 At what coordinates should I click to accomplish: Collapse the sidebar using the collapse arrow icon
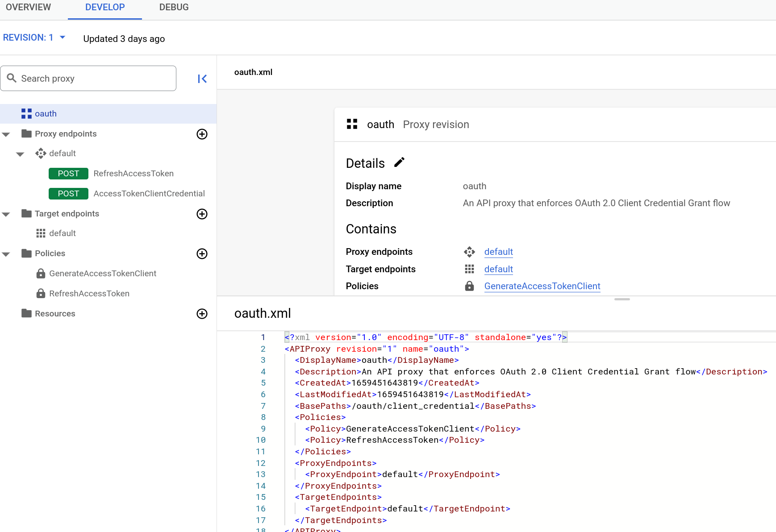point(202,79)
